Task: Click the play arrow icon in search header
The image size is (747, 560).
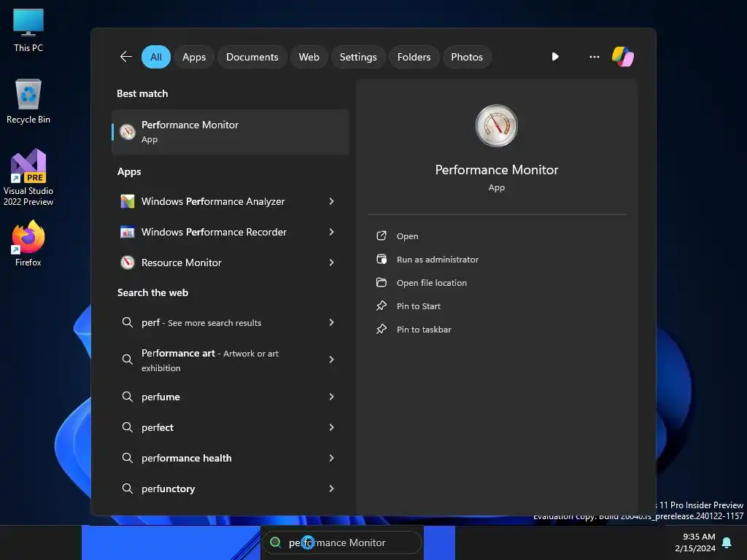Action: tap(555, 57)
